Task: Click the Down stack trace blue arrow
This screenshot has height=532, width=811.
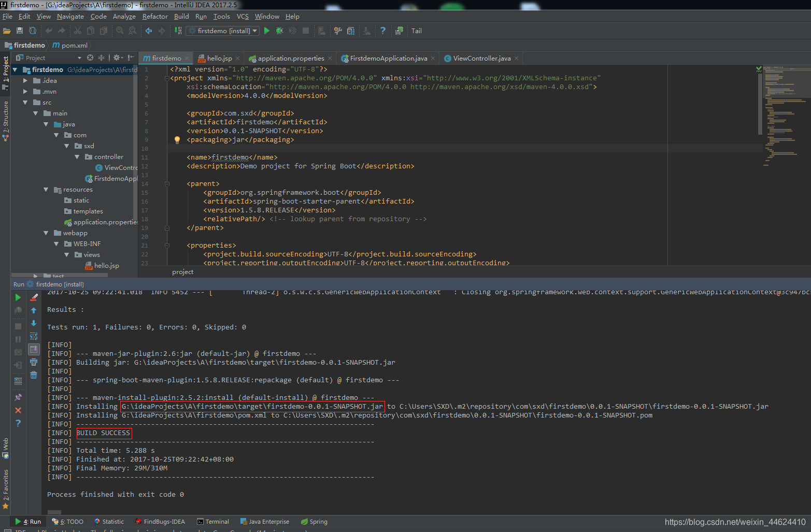Action: [x=34, y=323]
